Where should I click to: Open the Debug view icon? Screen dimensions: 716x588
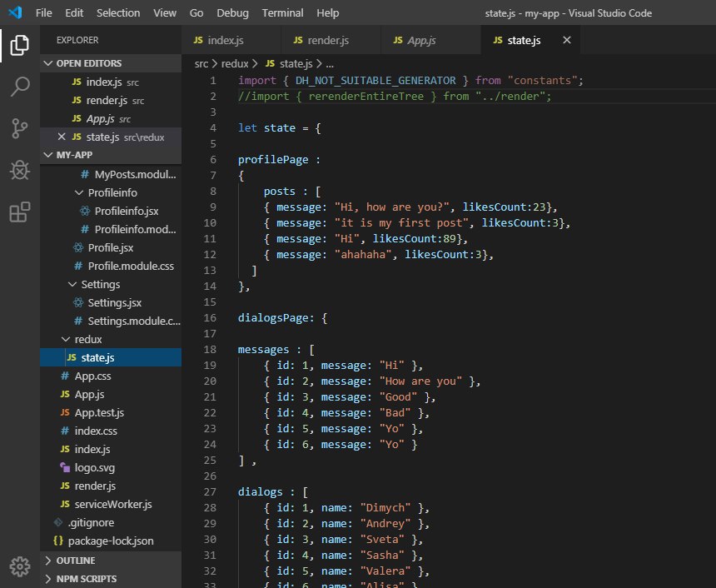[x=19, y=170]
